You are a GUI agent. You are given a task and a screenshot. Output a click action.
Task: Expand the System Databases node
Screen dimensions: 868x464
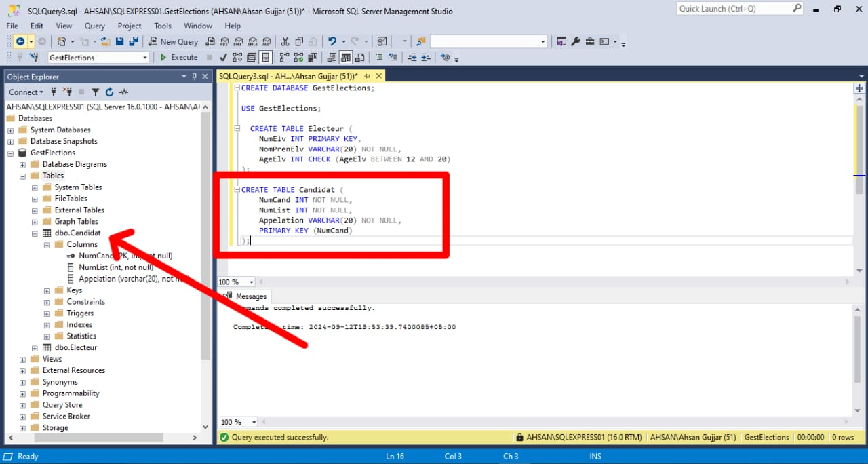[x=11, y=130]
